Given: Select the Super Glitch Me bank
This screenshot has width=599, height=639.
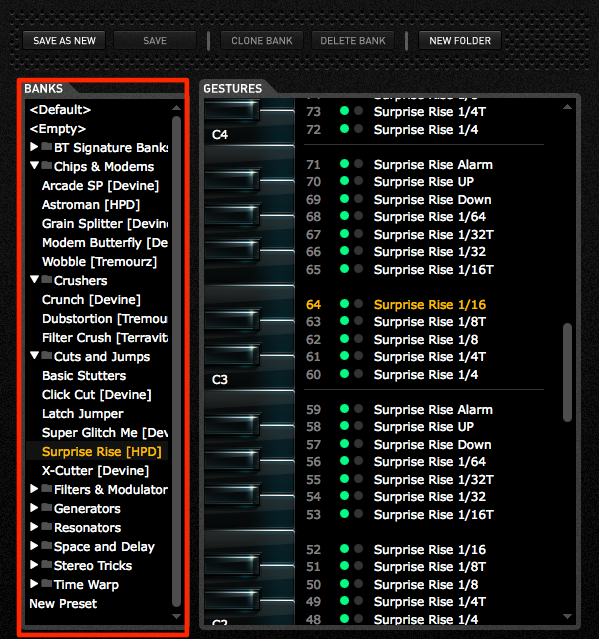Looking at the screenshot, I should (105, 433).
